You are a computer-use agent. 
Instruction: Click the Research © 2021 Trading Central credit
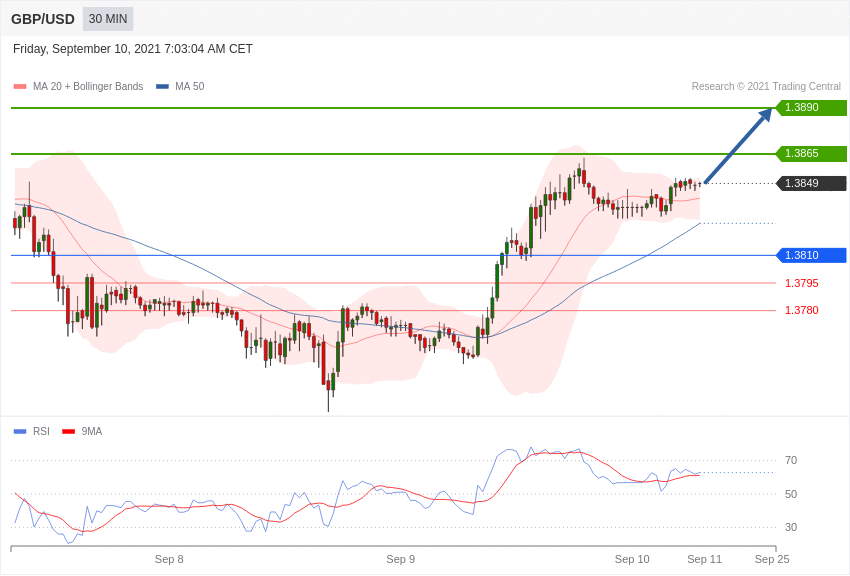[766, 87]
